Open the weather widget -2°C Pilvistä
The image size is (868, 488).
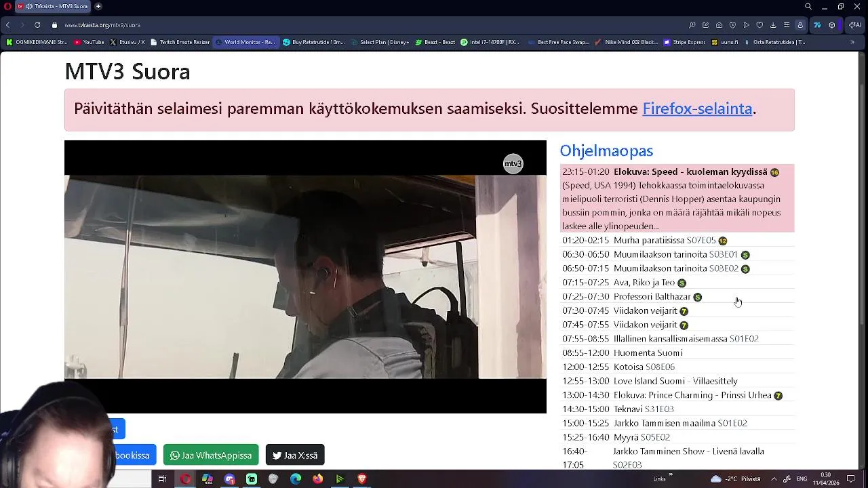[x=735, y=479]
